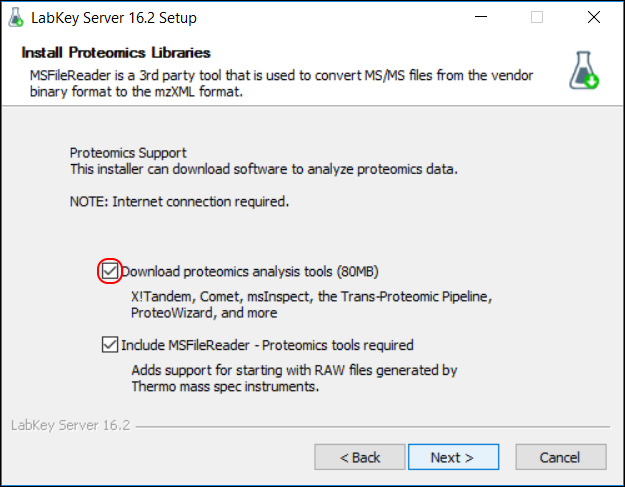
Task: Click the 'Download proteomics analysis tools (80MB)' label
Action: [250, 272]
